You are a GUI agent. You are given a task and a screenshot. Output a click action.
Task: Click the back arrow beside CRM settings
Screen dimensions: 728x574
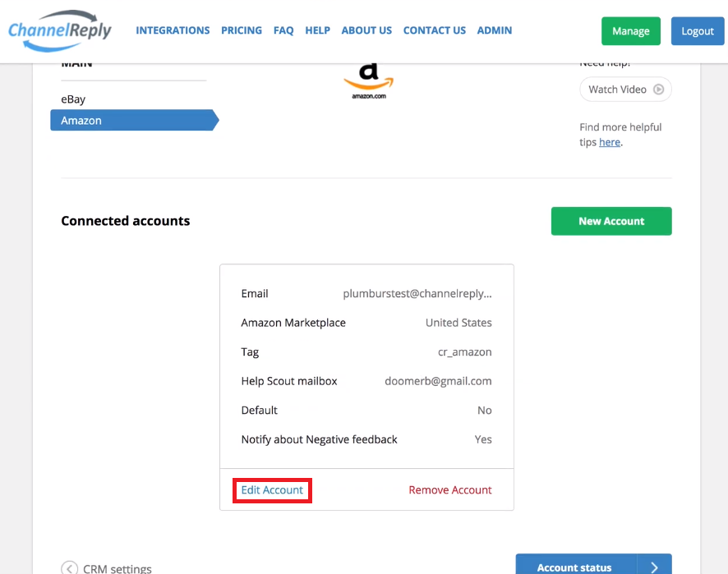(x=69, y=568)
